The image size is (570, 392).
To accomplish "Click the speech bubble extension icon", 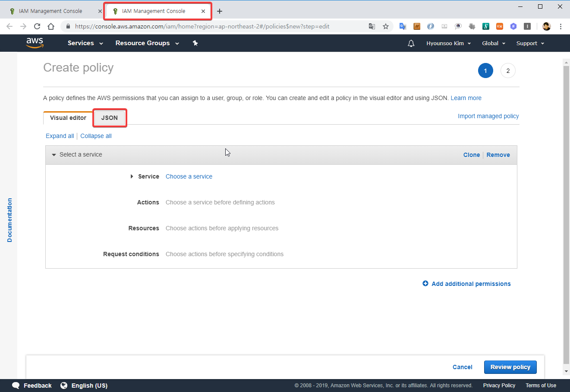I will [x=458, y=26].
